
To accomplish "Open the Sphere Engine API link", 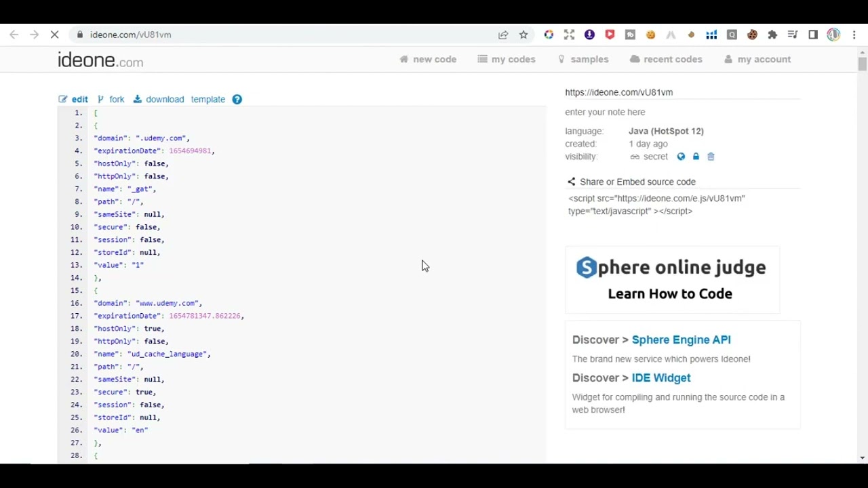I will [x=681, y=340].
